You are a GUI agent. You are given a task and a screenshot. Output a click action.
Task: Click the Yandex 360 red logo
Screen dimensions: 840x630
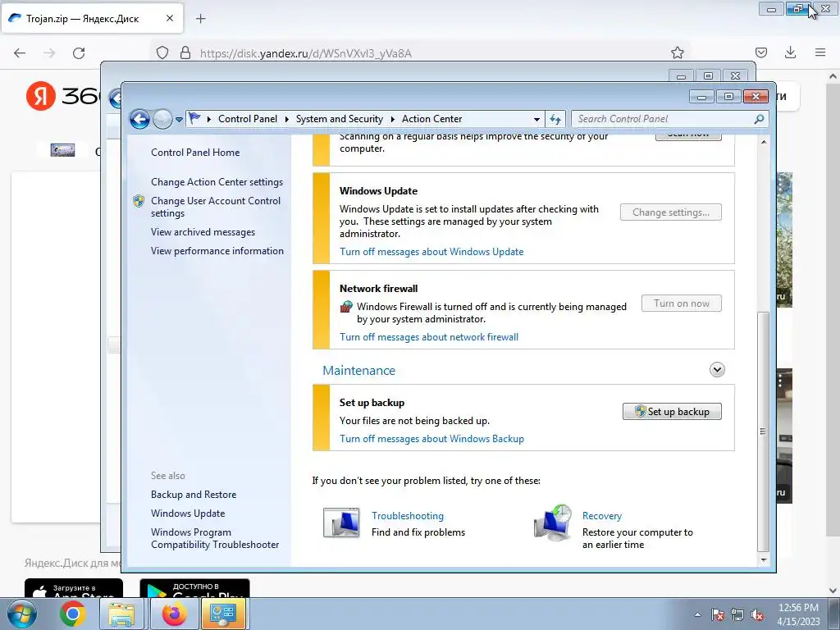point(41,96)
